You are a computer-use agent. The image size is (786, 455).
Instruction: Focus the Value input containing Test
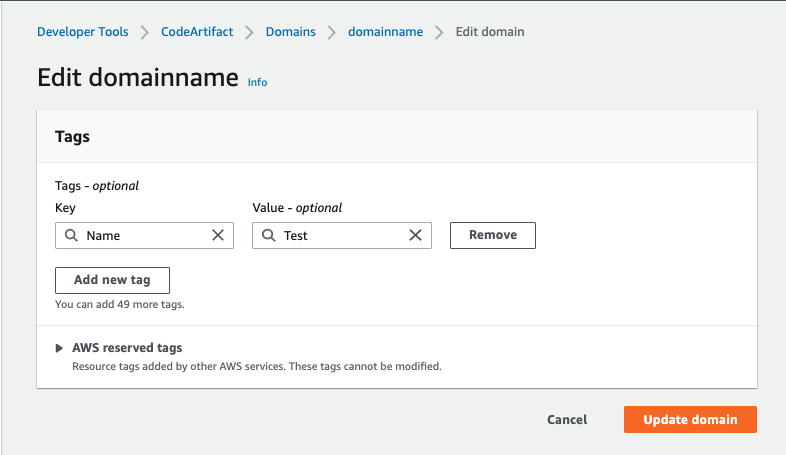coord(342,235)
